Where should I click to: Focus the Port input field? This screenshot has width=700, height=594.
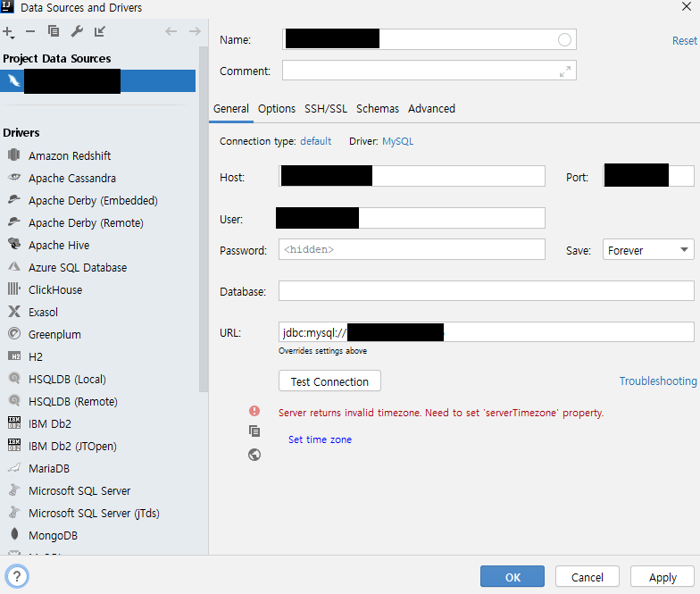point(648,175)
